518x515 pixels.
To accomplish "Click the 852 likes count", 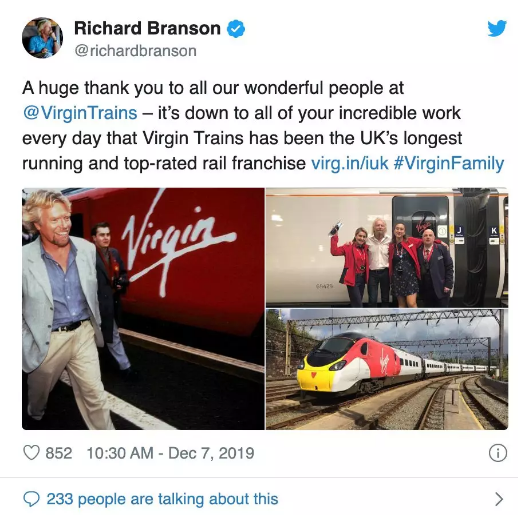I will (x=59, y=453).
